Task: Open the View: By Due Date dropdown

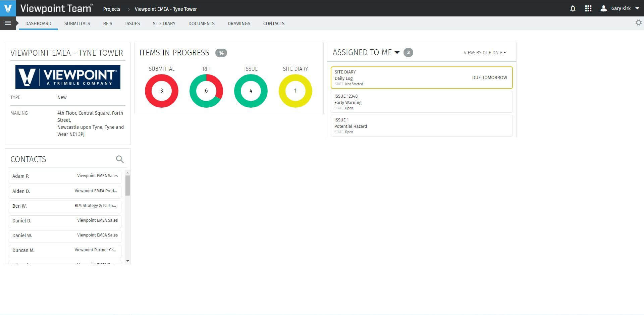Action: pyautogui.click(x=485, y=53)
